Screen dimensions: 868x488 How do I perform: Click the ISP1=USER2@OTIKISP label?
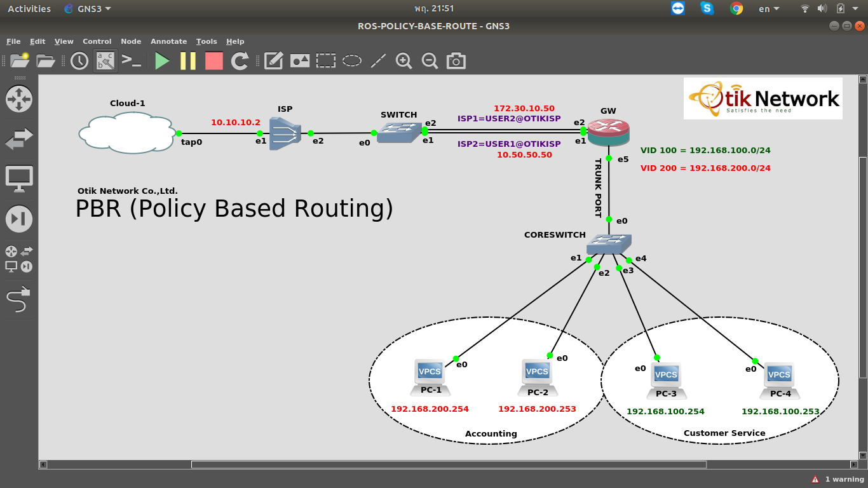[509, 119]
